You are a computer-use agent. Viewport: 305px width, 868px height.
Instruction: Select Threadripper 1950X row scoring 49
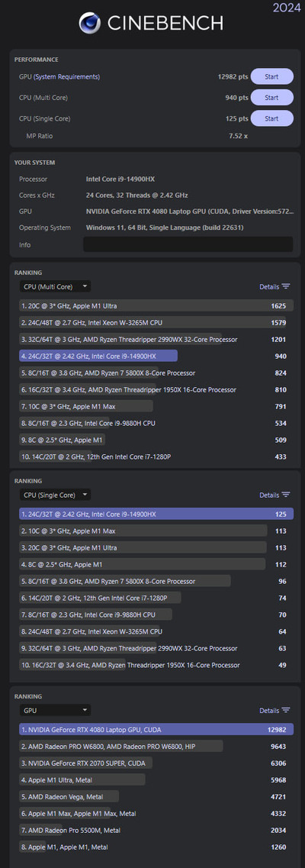point(156,665)
